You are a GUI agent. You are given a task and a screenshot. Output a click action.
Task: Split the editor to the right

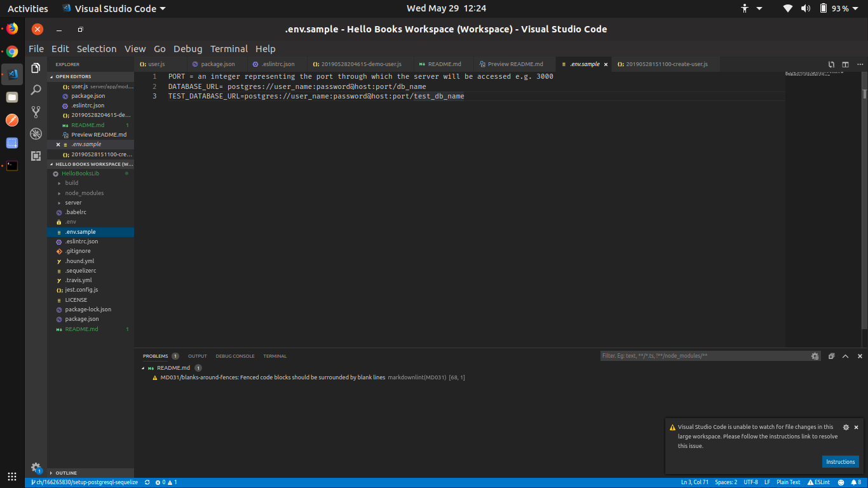click(845, 64)
